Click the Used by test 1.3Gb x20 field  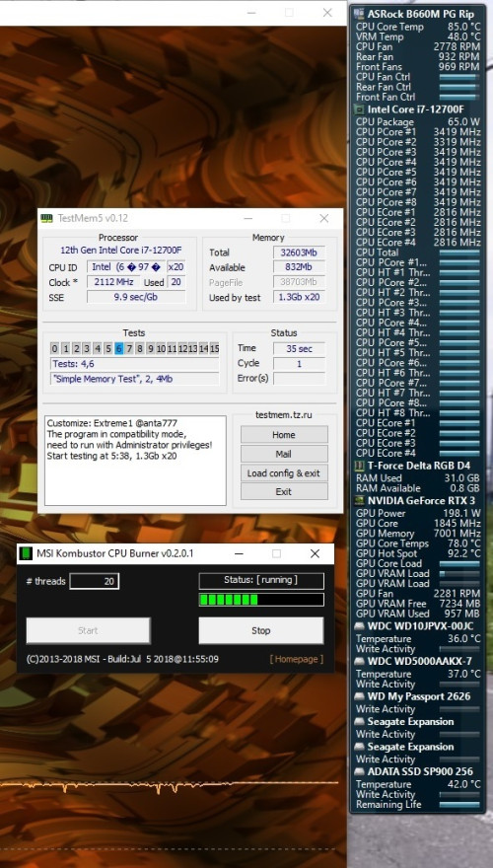click(x=299, y=297)
